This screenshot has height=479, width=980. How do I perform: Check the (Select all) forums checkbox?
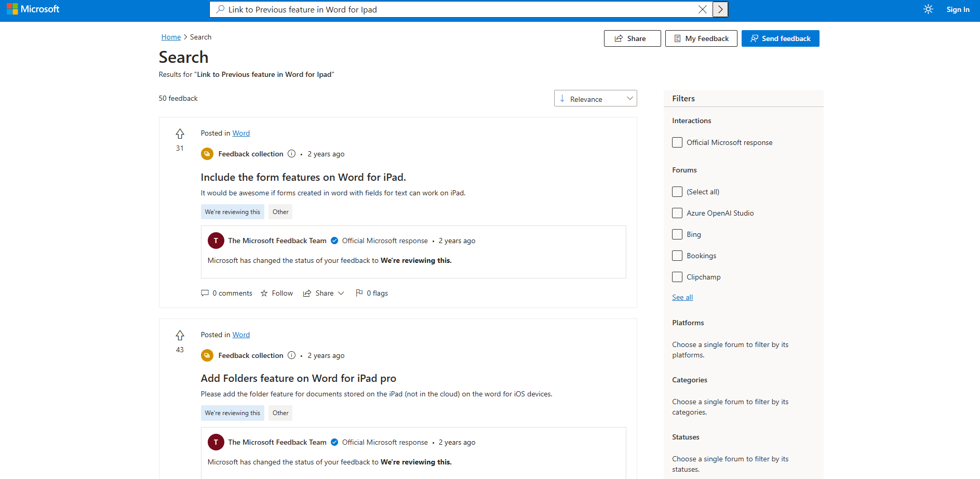[677, 192]
